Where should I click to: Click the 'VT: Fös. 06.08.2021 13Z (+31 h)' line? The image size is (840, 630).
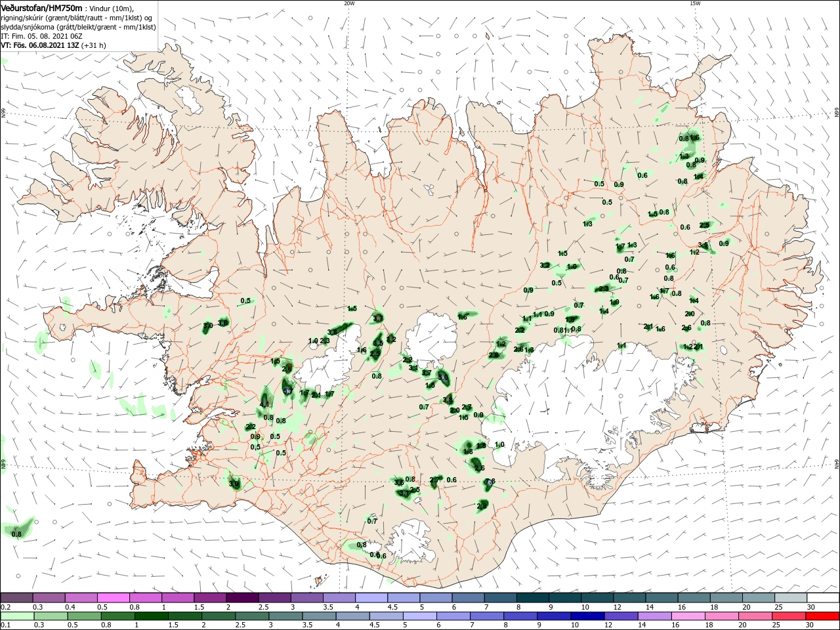point(54,46)
